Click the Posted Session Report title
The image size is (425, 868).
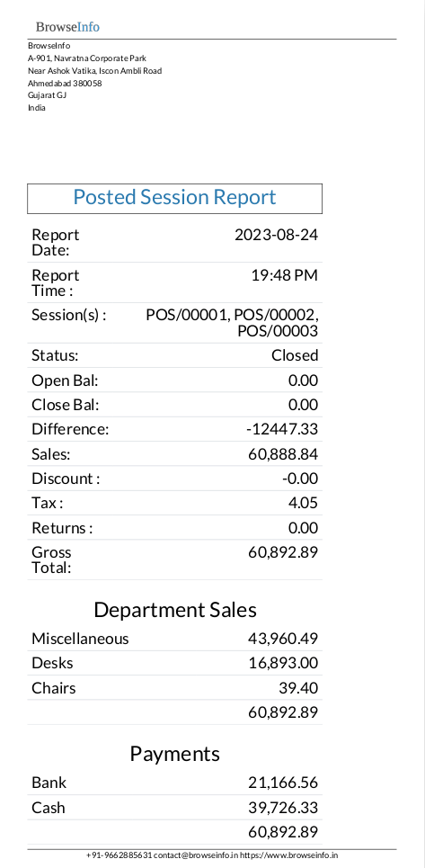click(174, 198)
